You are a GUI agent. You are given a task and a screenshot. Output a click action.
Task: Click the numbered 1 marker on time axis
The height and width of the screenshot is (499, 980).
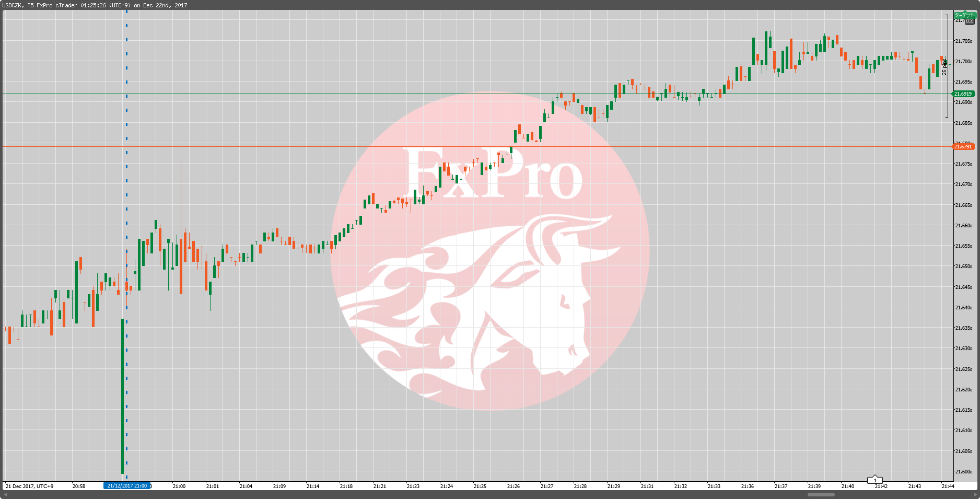875,480
